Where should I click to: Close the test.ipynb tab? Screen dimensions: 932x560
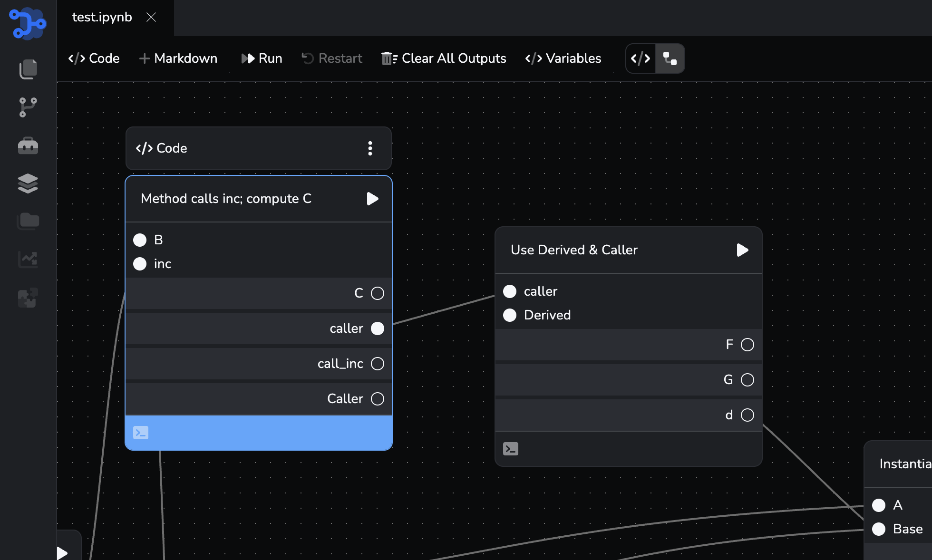pyautogui.click(x=151, y=17)
